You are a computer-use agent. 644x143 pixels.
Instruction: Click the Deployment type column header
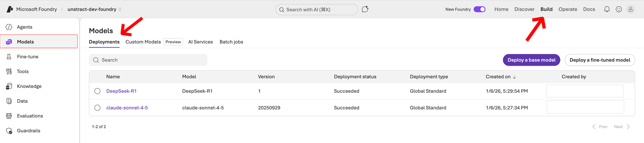click(429, 77)
